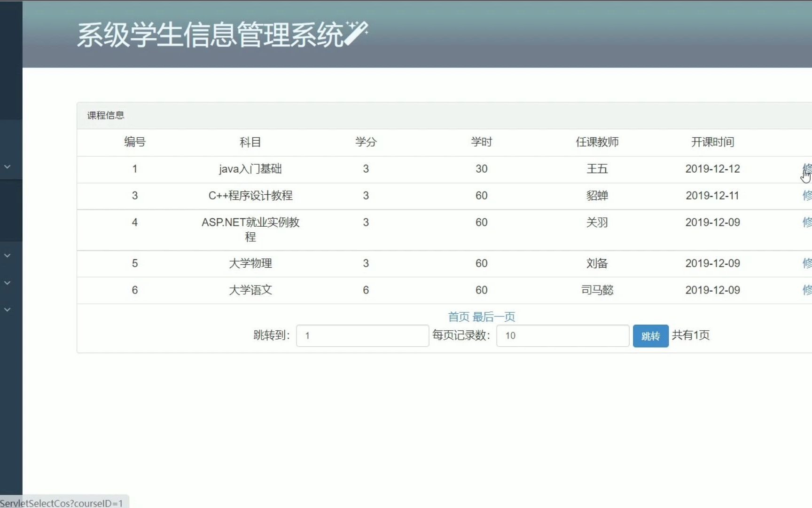Click the 共有1页 page count text
The height and width of the screenshot is (508, 812).
(x=691, y=335)
